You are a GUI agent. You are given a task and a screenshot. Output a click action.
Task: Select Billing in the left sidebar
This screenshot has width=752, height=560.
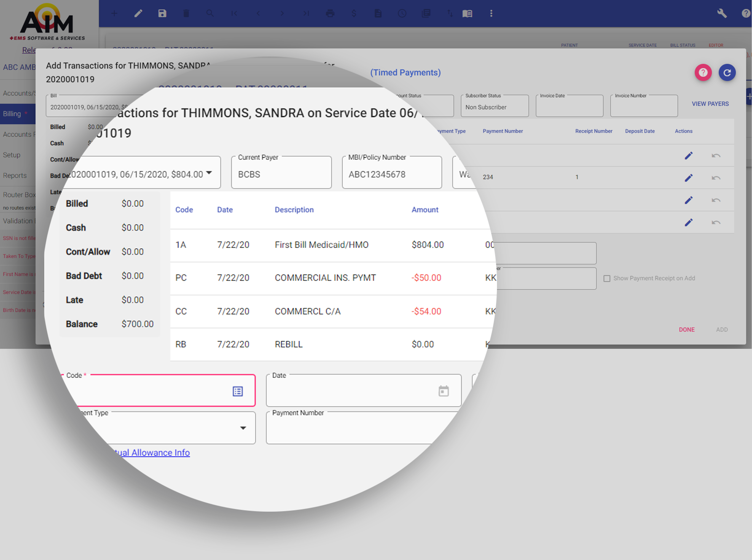(x=17, y=114)
